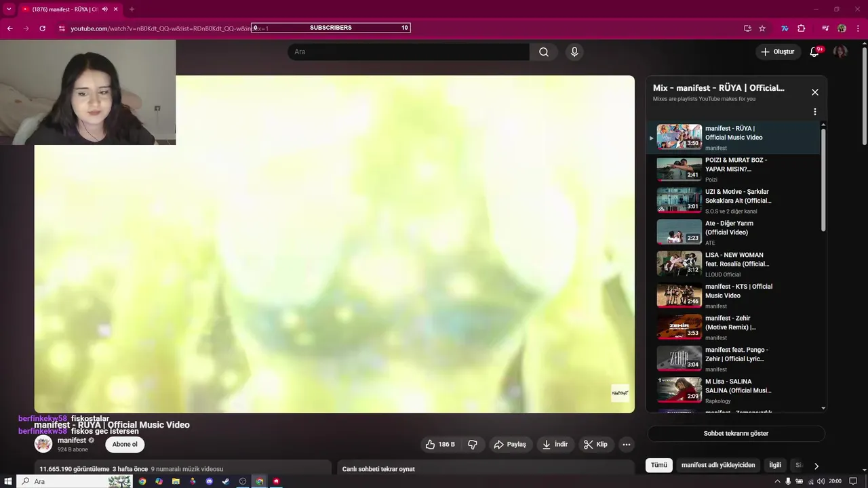Select the İlgili filter chip
868x488 pixels.
pyautogui.click(x=775, y=466)
